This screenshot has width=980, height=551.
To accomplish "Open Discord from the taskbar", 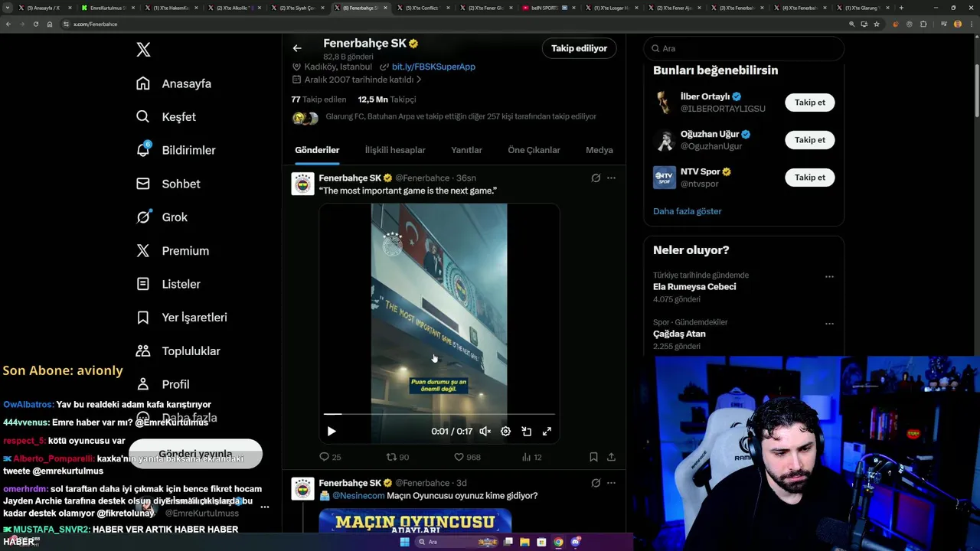I will click(x=575, y=542).
